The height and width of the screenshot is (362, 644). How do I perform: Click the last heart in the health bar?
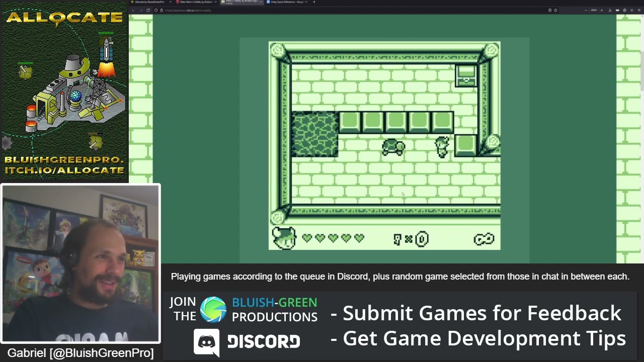click(359, 238)
